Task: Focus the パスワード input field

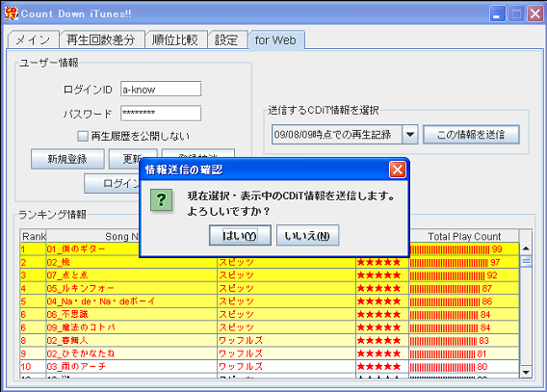Action: [161, 114]
